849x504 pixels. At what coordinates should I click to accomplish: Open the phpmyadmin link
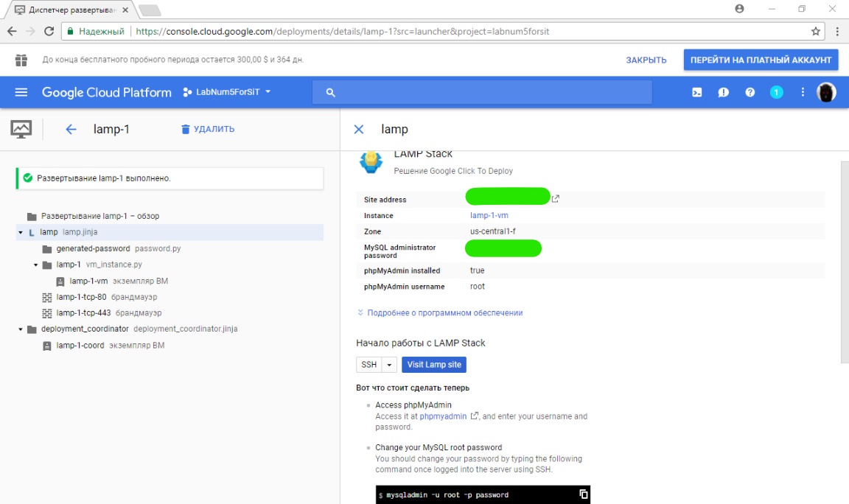click(443, 416)
